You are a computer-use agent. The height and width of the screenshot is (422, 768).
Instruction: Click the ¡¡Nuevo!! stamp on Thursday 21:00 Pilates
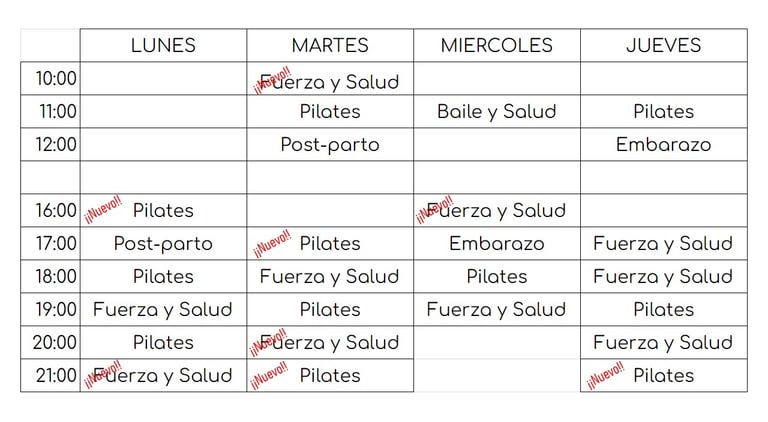click(x=606, y=375)
